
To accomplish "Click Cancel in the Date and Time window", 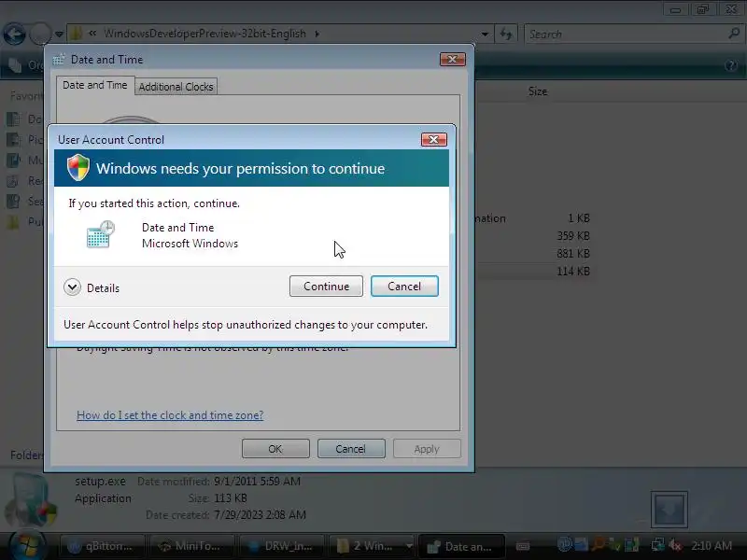I will pyautogui.click(x=351, y=449).
